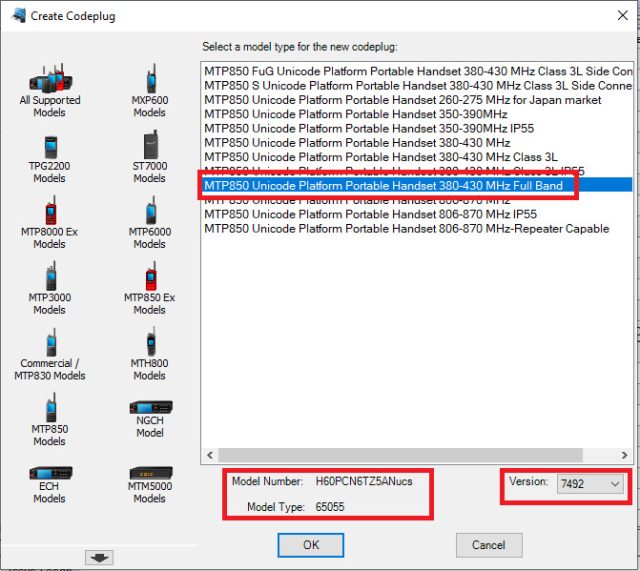Expand the model categories down arrow

point(99,557)
